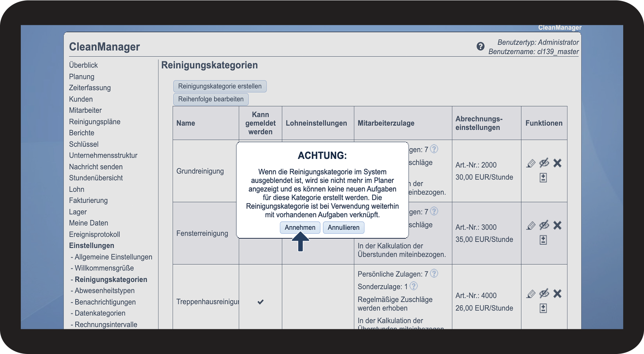Click Einstellungen in the sidebar

coord(91,246)
